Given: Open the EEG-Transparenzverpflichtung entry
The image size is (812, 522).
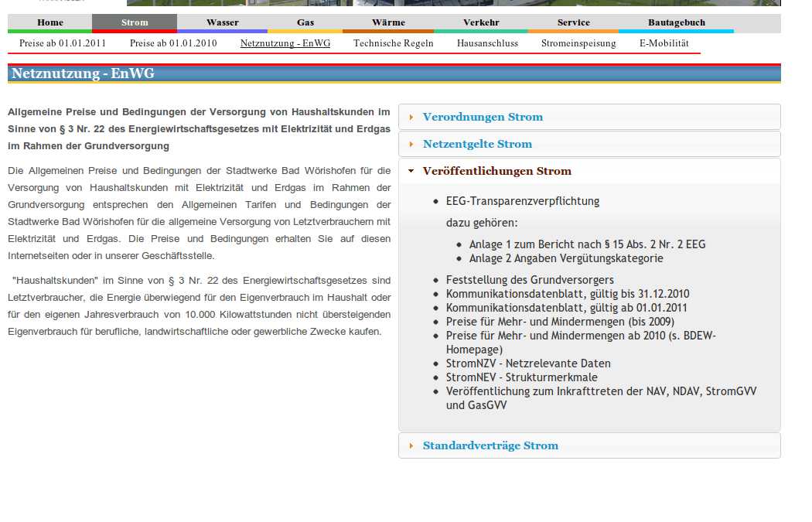Looking at the screenshot, I should [523, 201].
